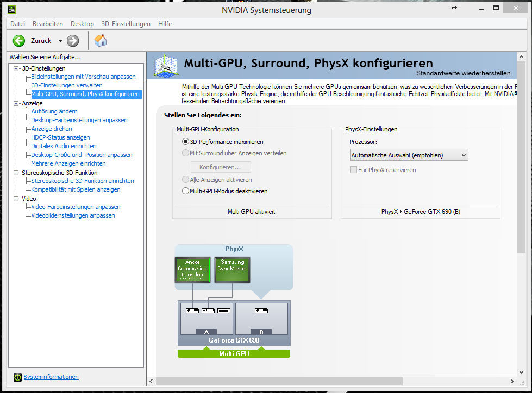Open the PhysX Prozessor dropdown
The height and width of the screenshot is (393, 532).
pyautogui.click(x=409, y=155)
